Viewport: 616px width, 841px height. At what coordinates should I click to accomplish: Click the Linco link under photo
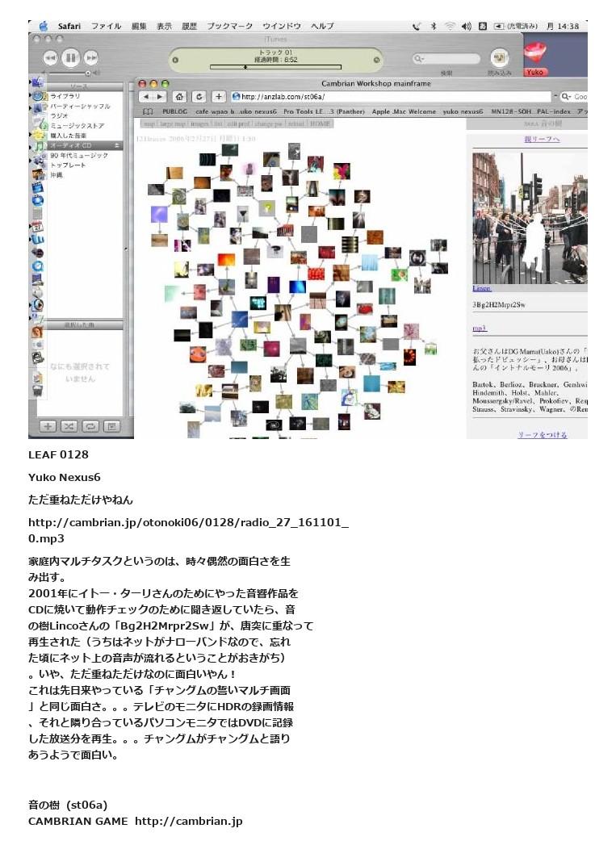[x=481, y=288]
